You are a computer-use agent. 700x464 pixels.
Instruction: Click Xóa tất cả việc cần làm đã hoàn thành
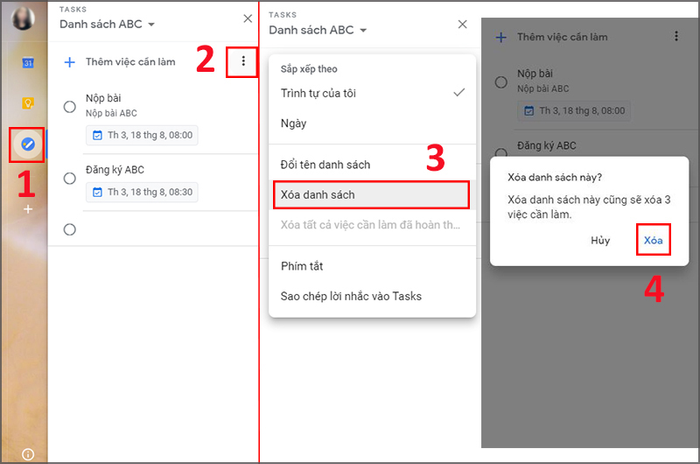[x=372, y=225]
